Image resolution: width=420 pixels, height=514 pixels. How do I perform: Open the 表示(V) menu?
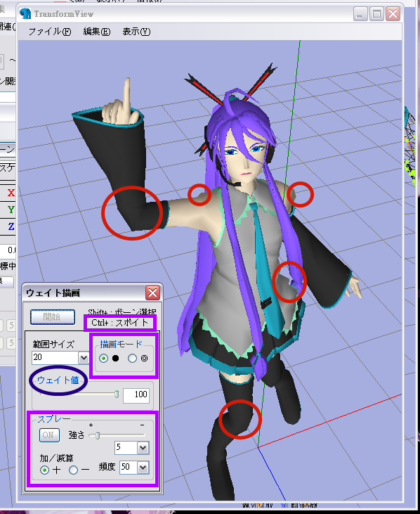coord(136,32)
